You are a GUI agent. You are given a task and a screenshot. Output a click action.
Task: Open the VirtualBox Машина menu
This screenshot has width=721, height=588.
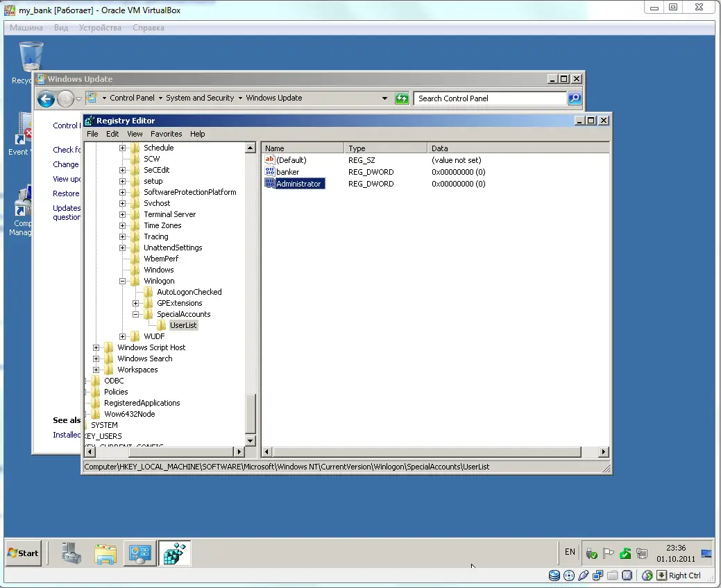(26, 28)
